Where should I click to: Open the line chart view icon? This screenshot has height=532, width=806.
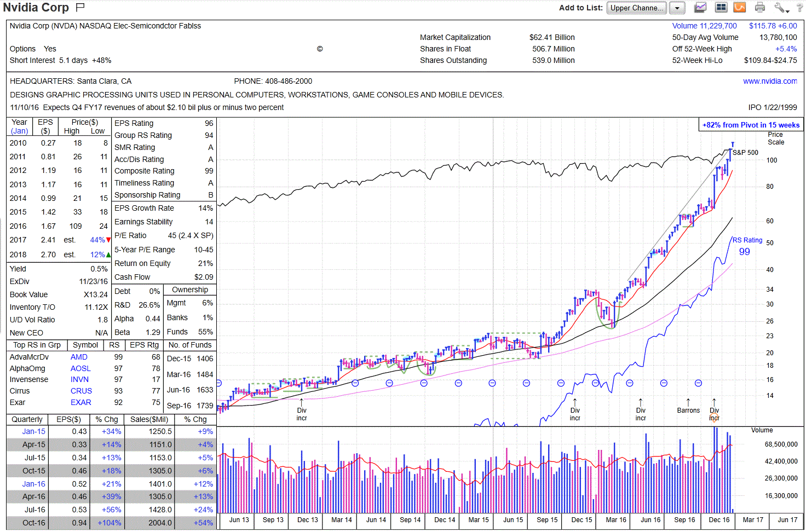tap(700, 8)
